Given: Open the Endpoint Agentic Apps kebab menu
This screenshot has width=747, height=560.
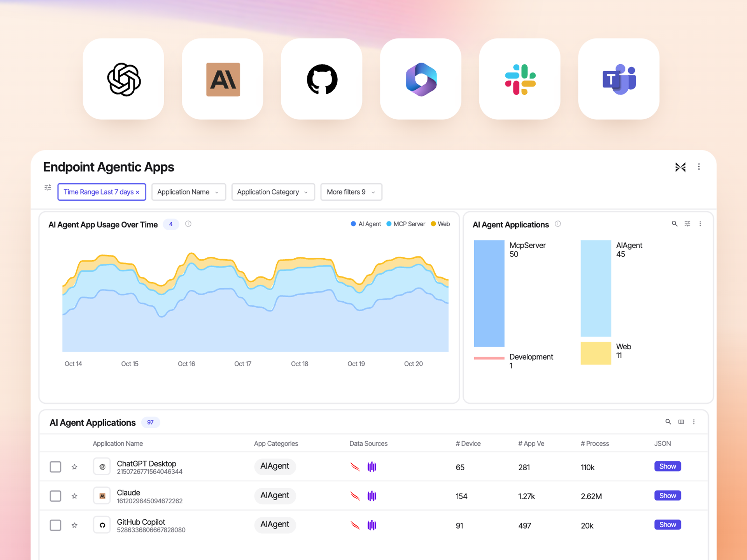Looking at the screenshot, I should pos(699,167).
